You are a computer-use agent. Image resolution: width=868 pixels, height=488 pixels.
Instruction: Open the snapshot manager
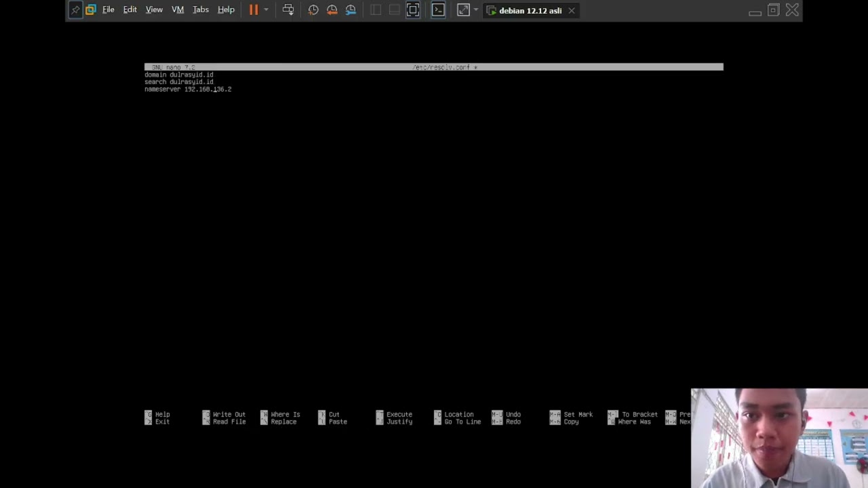click(351, 10)
